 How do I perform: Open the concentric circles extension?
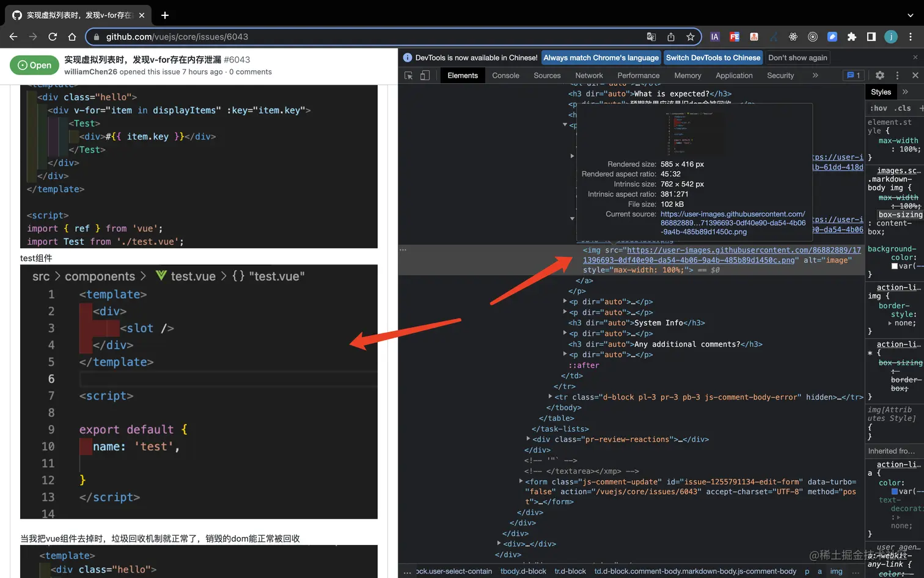click(x=813, y=37)
